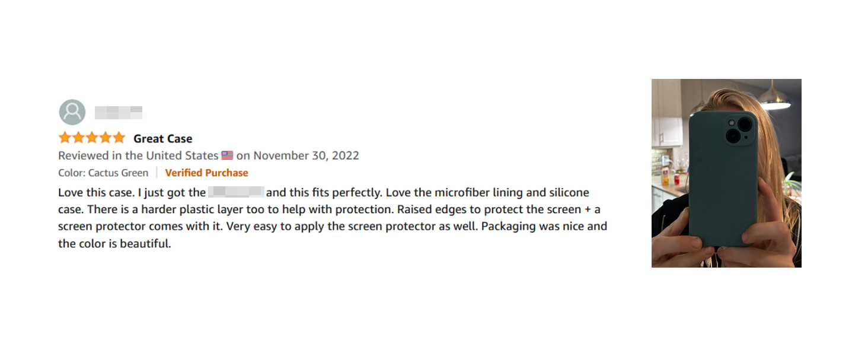Click the reviewer's gray avatar icon

coord(72,112)
